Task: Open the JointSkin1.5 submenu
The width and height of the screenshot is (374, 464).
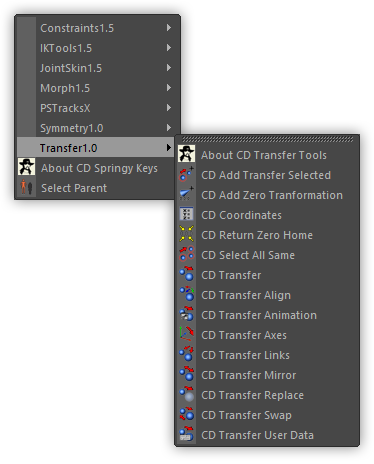Action: (98, 68)
